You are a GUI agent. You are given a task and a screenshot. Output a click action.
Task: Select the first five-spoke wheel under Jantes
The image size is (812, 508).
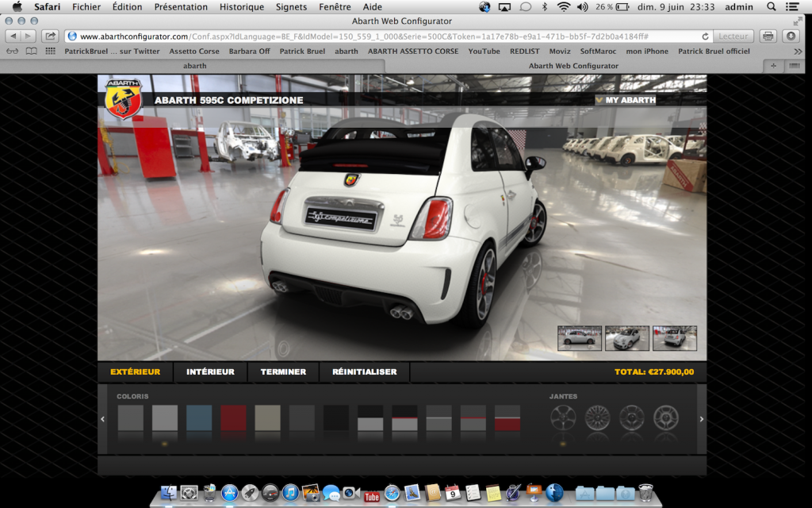563,418
